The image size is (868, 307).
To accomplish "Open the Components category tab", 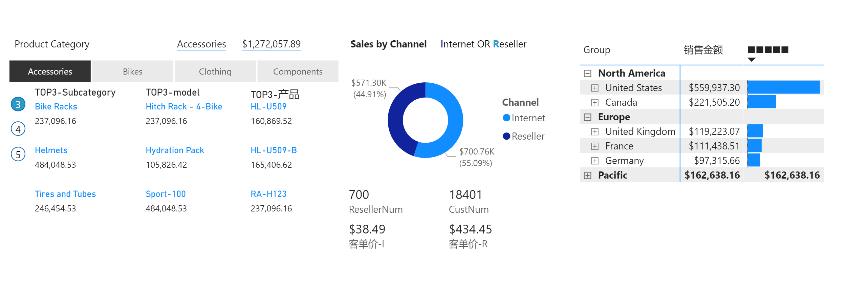I will (298, 71).
